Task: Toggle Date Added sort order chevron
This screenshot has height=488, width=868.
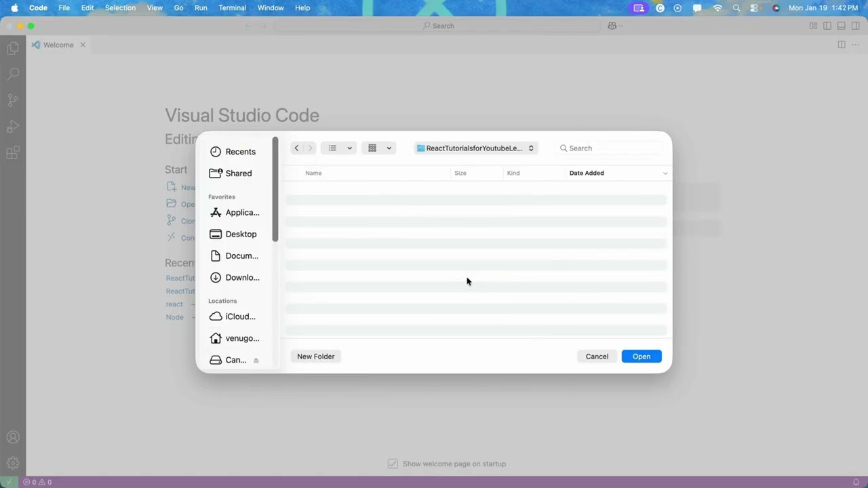Action: [x=665, y=174]
